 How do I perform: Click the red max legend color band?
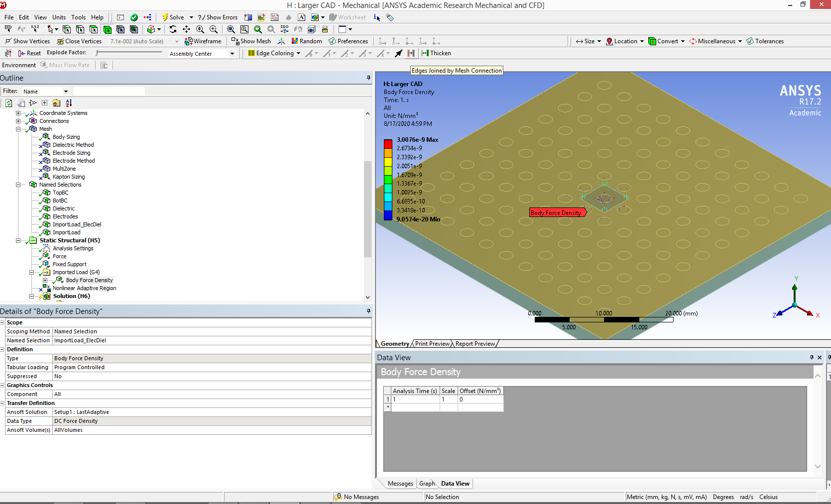pos(388,144)
